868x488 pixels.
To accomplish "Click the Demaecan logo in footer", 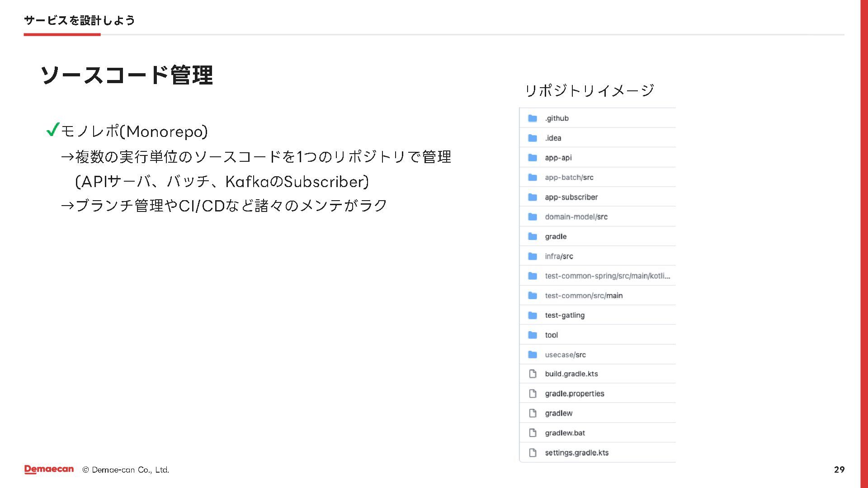I will pyautogui.click(x=49, y=469).
